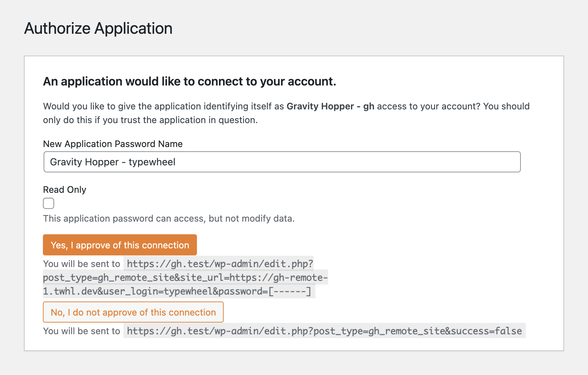Select the reject redirect URL ending success=false
Screen dimensions: 588x375
[324, 331]
